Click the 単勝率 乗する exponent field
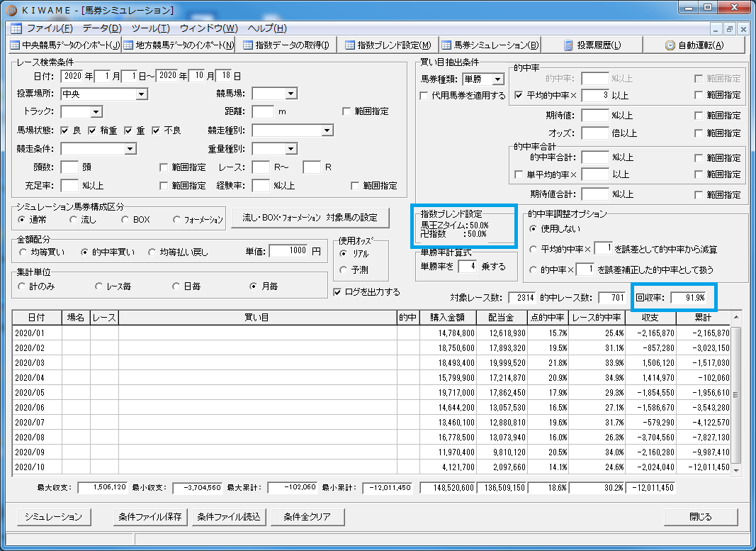The height and width of the screenshot is (551, 756). (x=467, y=267)
